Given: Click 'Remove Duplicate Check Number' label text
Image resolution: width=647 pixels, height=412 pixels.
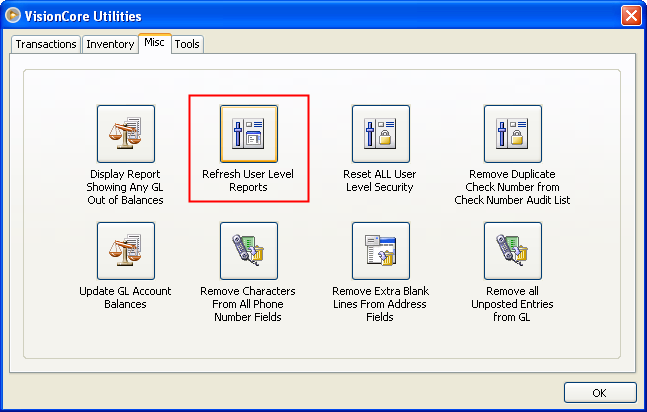Looking at the screenshot, I should click(x=512, y=187).
